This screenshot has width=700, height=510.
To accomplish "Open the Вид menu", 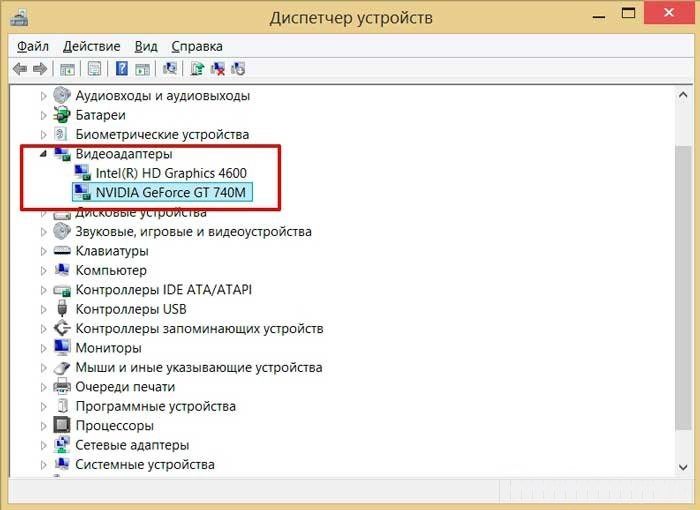I will (146, 46).
